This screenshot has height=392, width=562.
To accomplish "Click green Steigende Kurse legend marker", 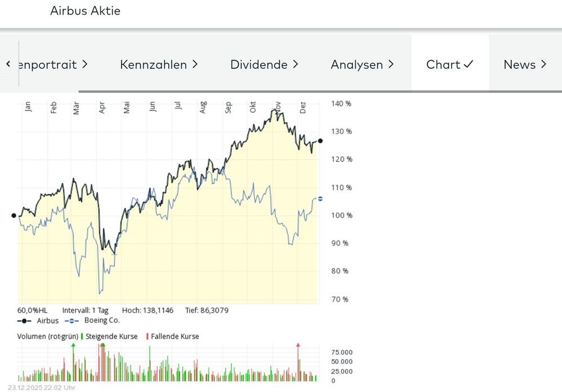I will click(x=82, y=336).
